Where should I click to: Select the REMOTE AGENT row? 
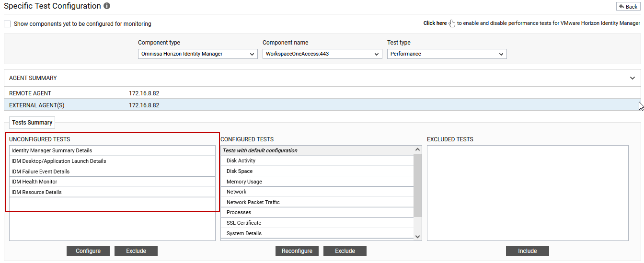[x=322, y=93]
